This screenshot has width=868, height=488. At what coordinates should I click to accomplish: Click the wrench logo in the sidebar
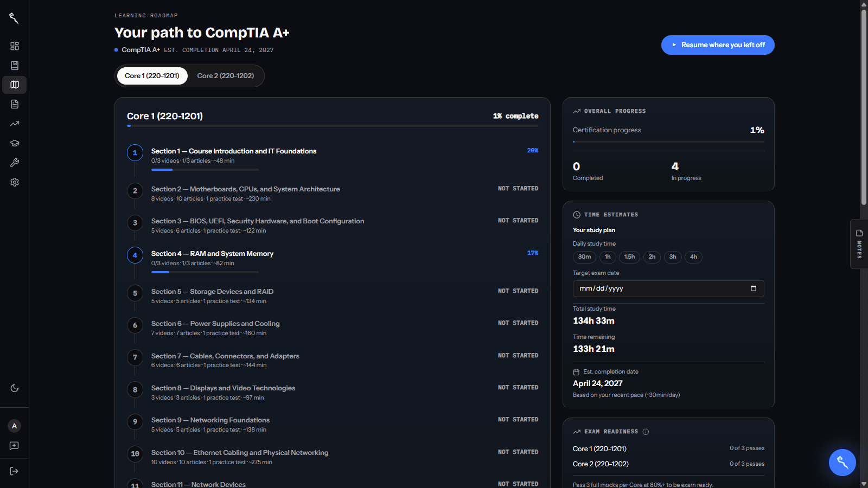[14, 18]
